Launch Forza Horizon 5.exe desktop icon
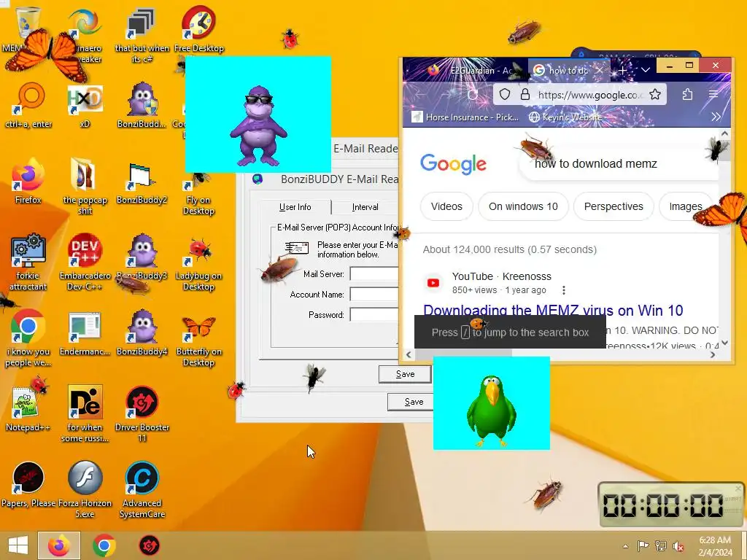Image resolution: width=747 pixels, height=560 pixels. (x=85, y=489)
